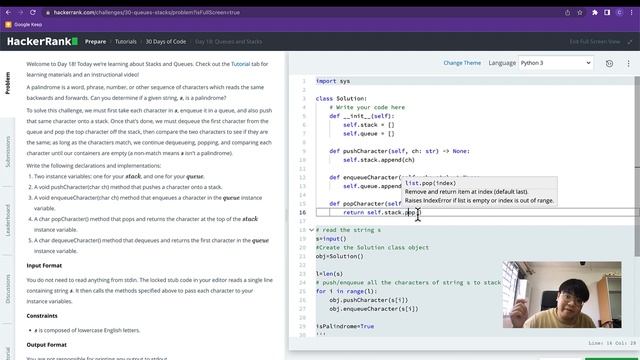Image resolution: width=640 pixels, height=360 pixels.
Task: Toggle the browser side panel icon
Action: 607,13
